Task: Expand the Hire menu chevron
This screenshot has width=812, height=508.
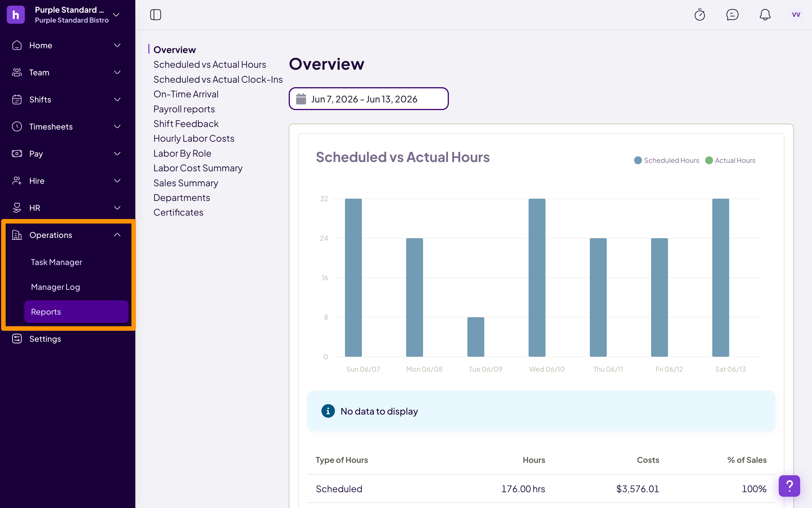Action: [117, 181]
